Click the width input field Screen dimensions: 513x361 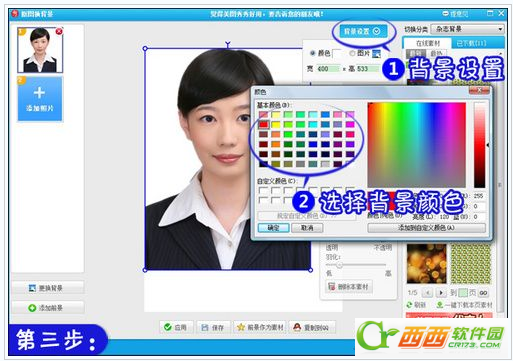[328, 69]
